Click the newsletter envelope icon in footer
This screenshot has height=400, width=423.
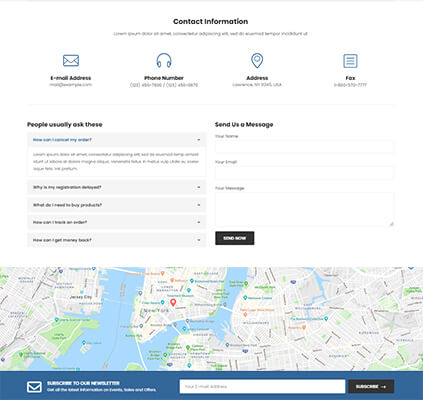[34, 387]
